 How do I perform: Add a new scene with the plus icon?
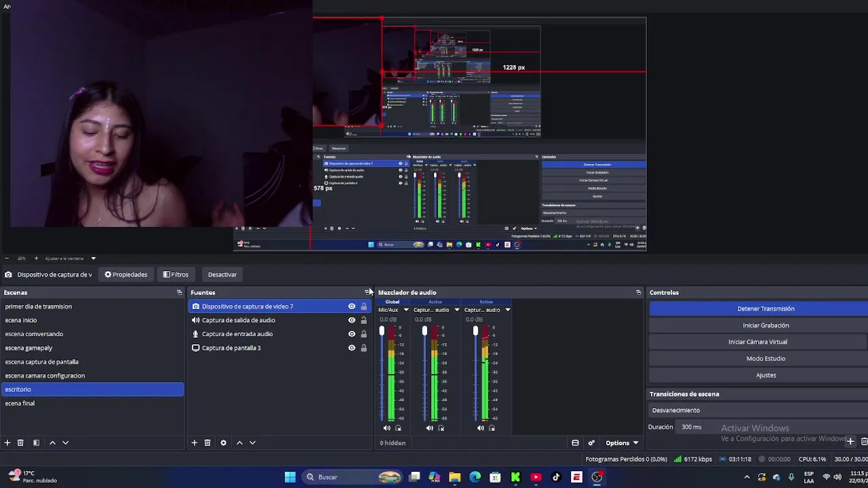[x=7, y=443]
